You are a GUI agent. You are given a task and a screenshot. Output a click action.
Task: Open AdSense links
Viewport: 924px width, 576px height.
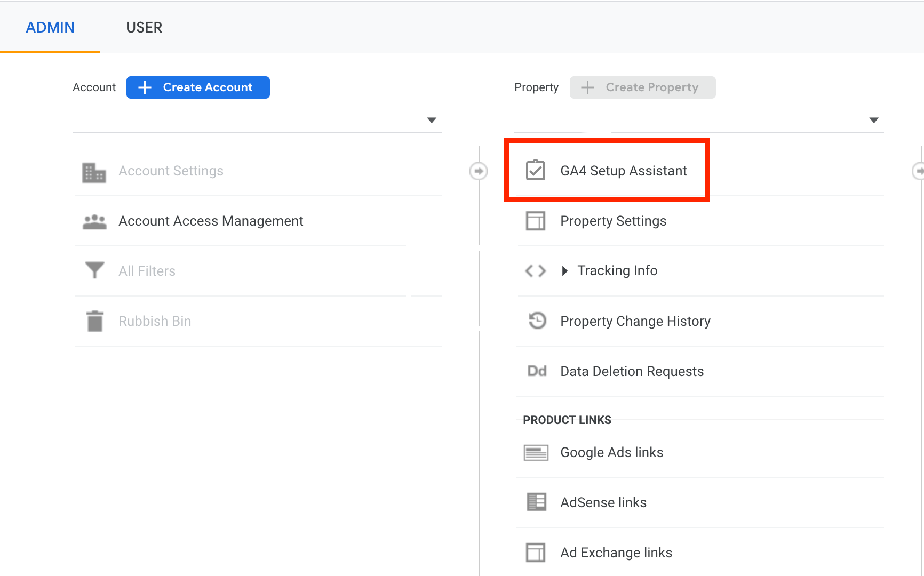tap(603, 502)
